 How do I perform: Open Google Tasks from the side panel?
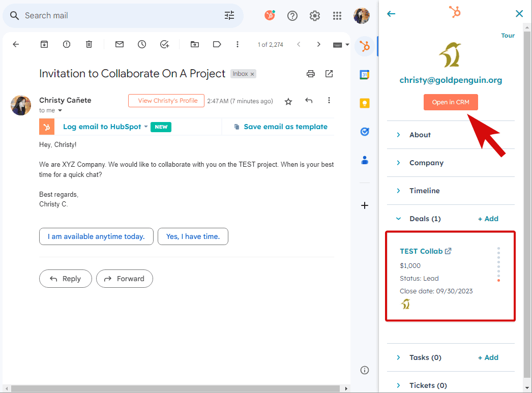point(364,132)
